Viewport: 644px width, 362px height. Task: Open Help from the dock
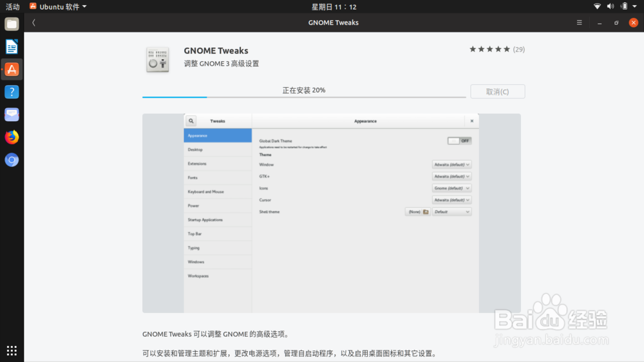pyautogui.click(x=12, y=92)
